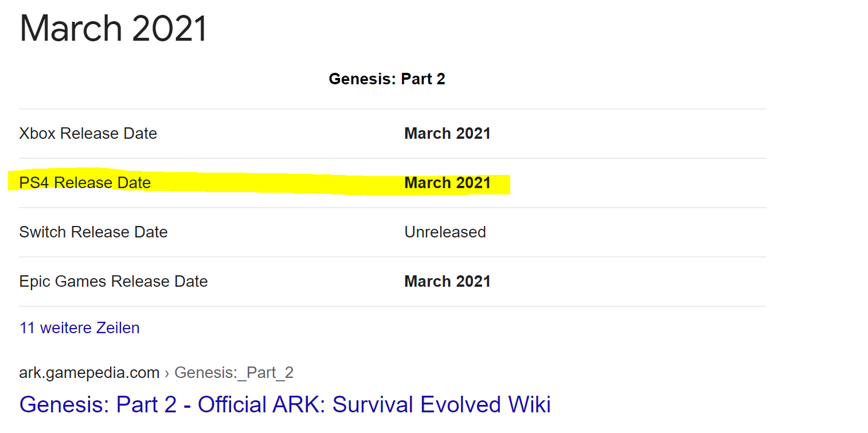Click the ark.gamepedia.com domain text
This screenshot has height=433, width=868.
tap(89, 373)
